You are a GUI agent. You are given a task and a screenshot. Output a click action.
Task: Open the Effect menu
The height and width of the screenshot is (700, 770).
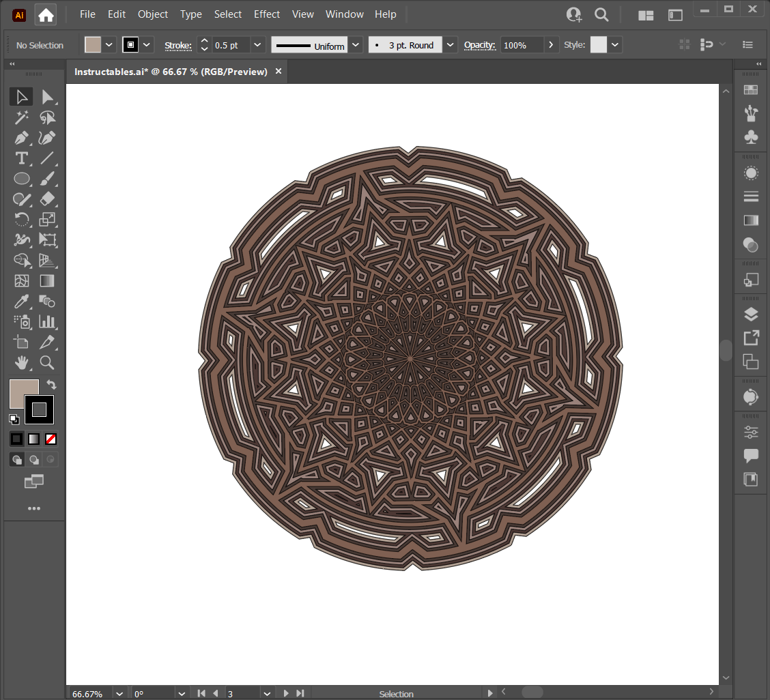click(267, 14)
